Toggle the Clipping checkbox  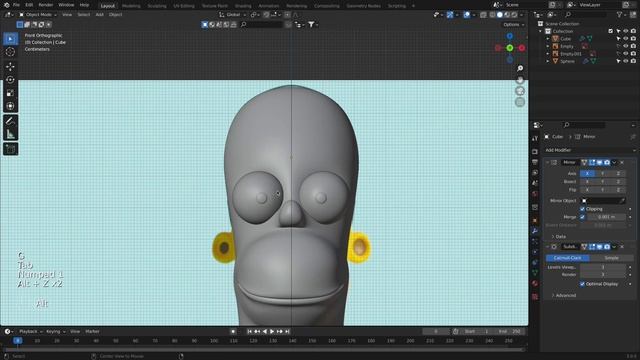click(x=582, y=209)
